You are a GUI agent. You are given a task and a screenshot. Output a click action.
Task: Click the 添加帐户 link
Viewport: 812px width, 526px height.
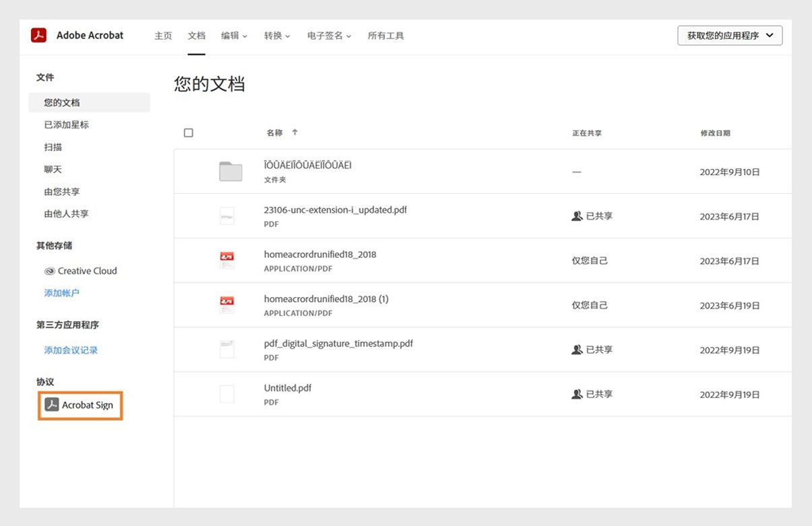pos(61,292)
